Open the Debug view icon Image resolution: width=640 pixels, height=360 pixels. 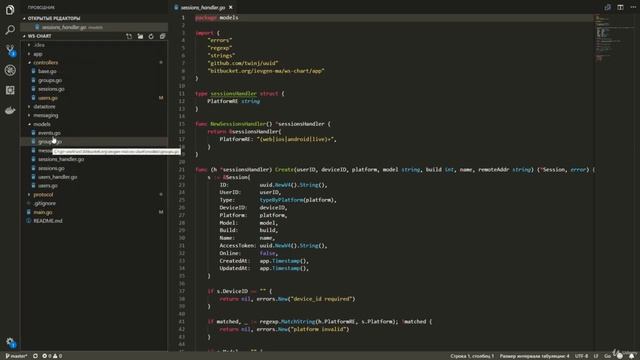pyautogui.click(x=10, y=70)
